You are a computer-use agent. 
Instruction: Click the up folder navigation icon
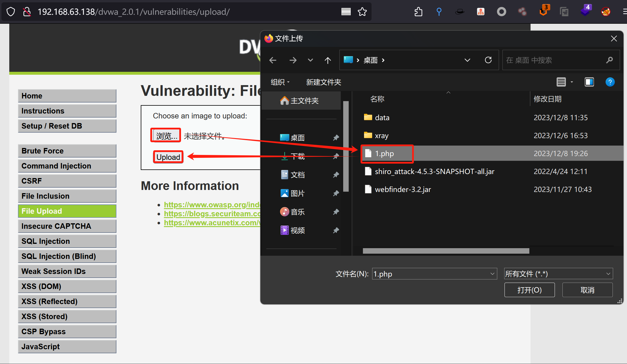(x=328, y=60)
